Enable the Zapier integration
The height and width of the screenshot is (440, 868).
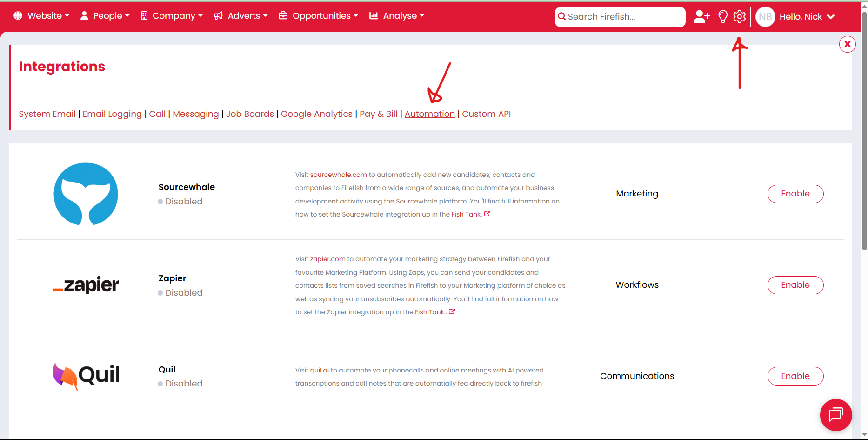[x=795, y=285]
